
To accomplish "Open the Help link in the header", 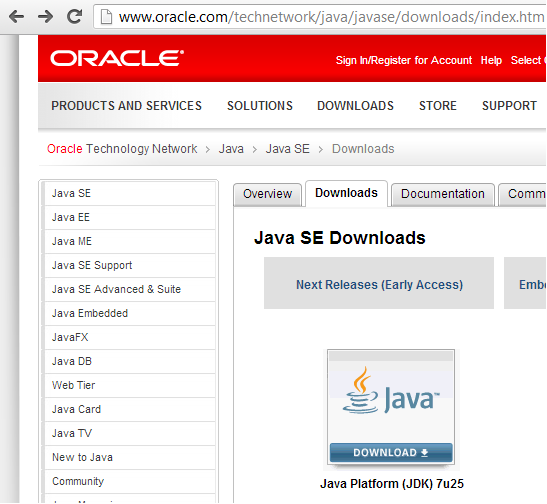I will 491,60.
